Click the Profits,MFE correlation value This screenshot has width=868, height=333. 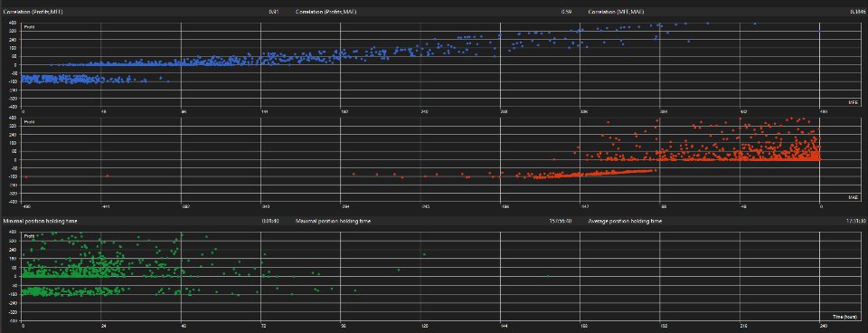pyautogui.click(x=273, y=12)
